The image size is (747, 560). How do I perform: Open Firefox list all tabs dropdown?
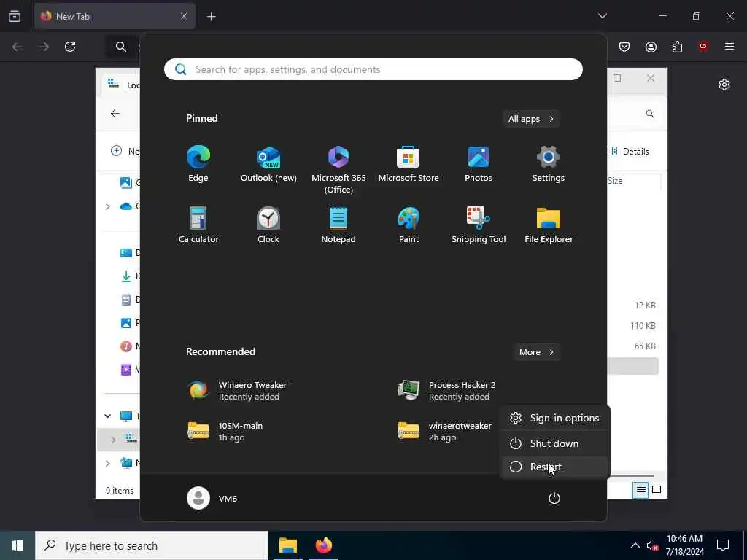click(x=603, y=16)
